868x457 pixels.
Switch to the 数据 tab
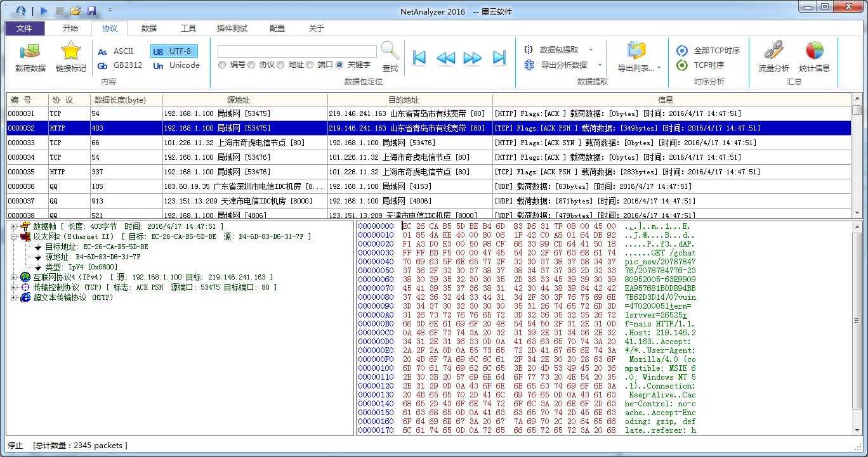[x=149, y=29]
